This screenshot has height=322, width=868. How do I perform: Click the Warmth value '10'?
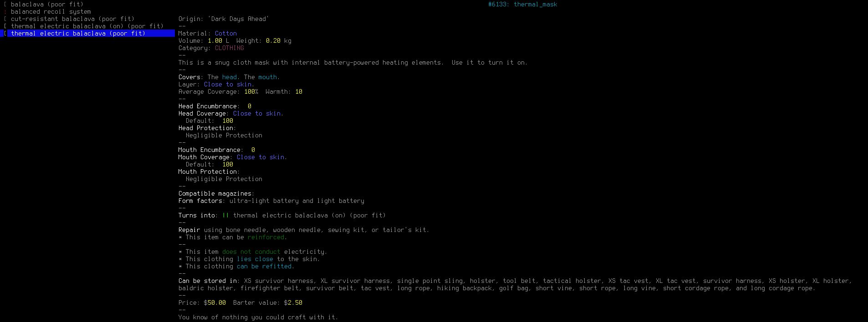299,92
